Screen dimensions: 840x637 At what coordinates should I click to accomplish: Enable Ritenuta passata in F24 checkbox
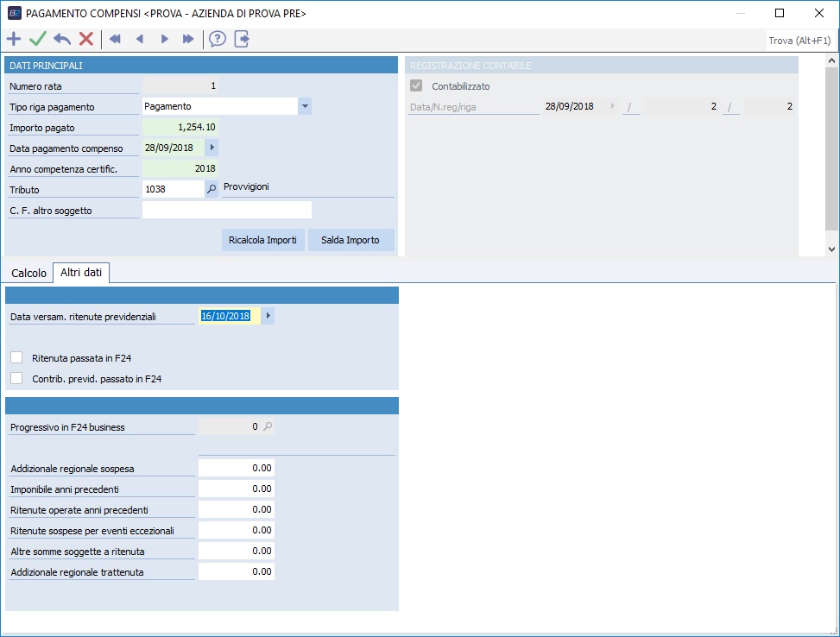coord(16,357)
